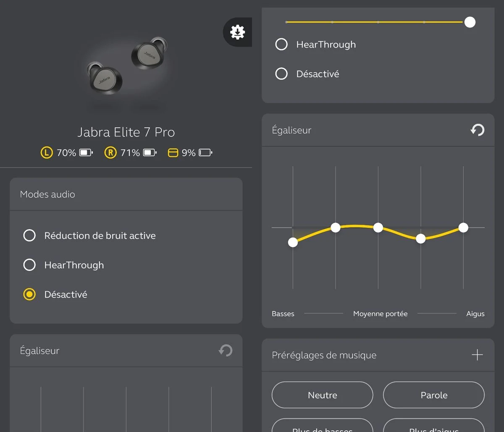Reset the right panel Égaliseur
This screenshot has width=504, height=432.
477,130
